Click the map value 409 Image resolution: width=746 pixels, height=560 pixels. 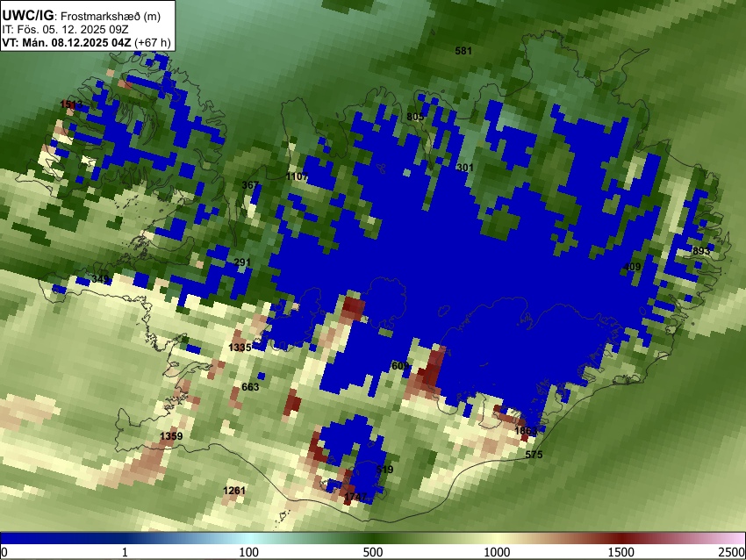click(x=632, y=267)
